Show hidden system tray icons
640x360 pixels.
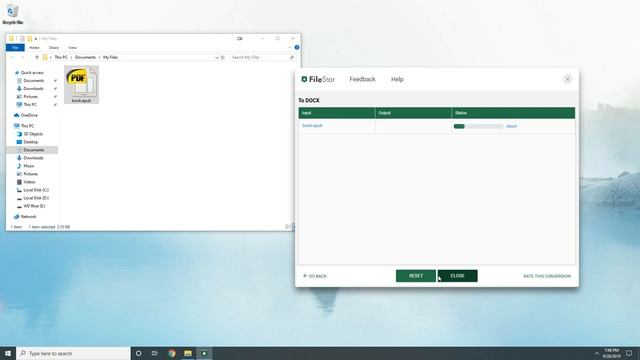(x=597, y=353)
